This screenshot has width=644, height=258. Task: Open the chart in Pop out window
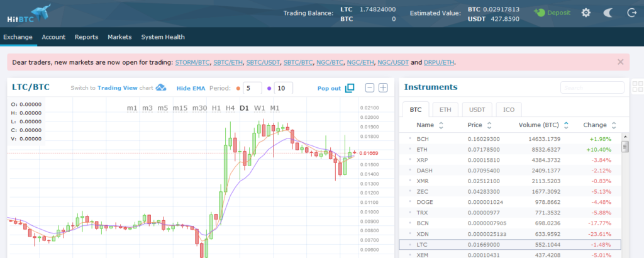pos(336,88)
